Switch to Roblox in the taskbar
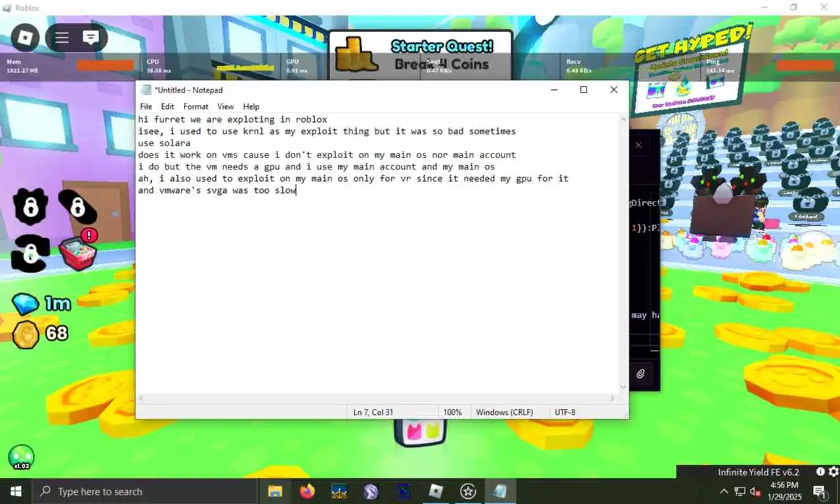840x504 pixels. pos(436,492)
